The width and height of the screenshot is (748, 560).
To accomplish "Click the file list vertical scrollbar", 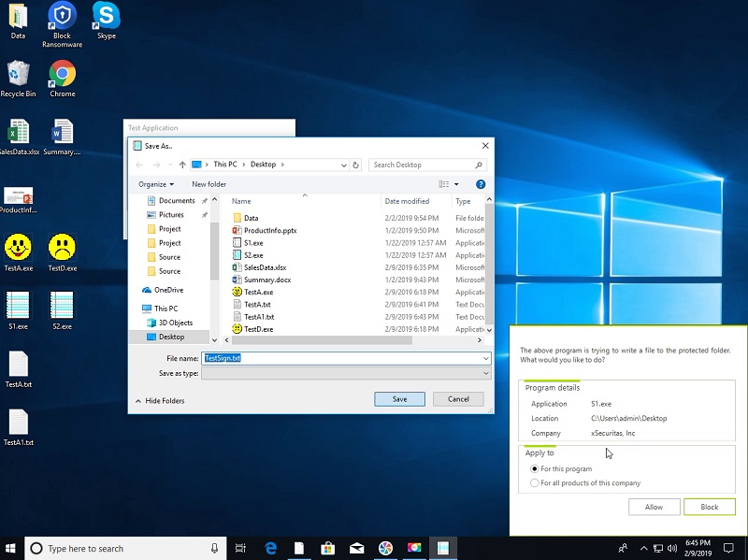I will coord(489,263).
